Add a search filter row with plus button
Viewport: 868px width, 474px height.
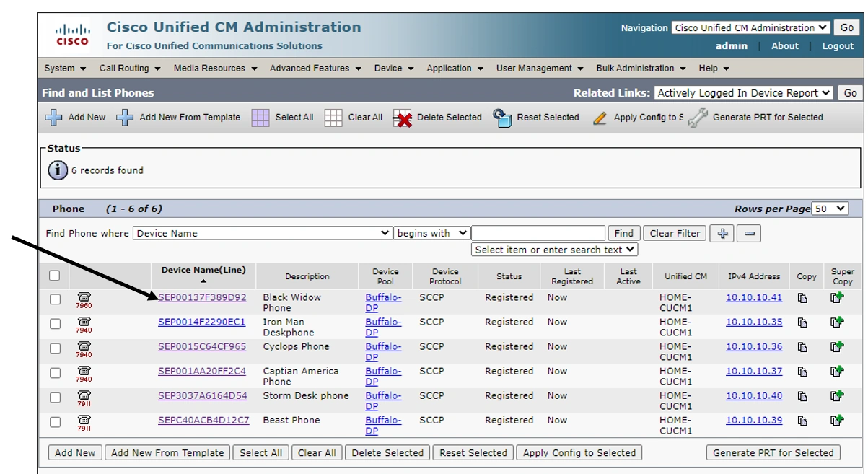(x=722, y=234)
